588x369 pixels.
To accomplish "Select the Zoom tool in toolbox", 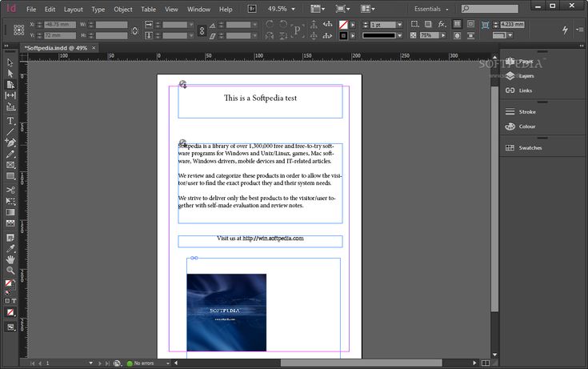I will coord(10,271).
